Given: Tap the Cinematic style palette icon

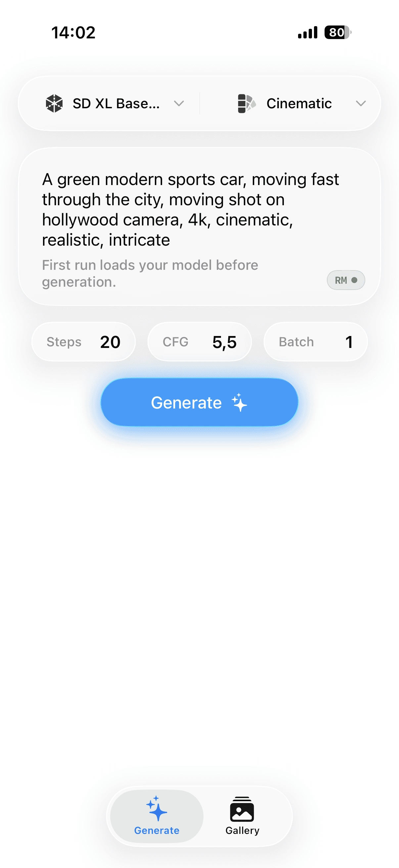Looking at the screenshot, I should pyautogui.click(x=246, y=103).
